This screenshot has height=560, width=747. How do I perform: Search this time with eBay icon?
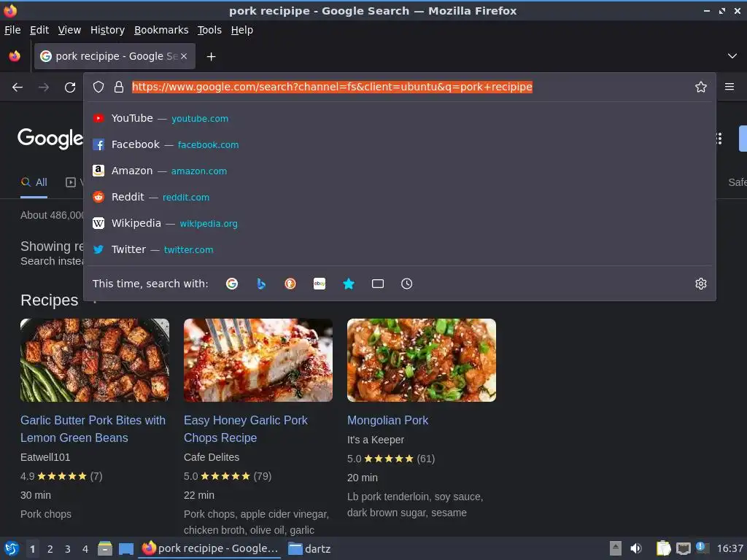coord(320,284)
